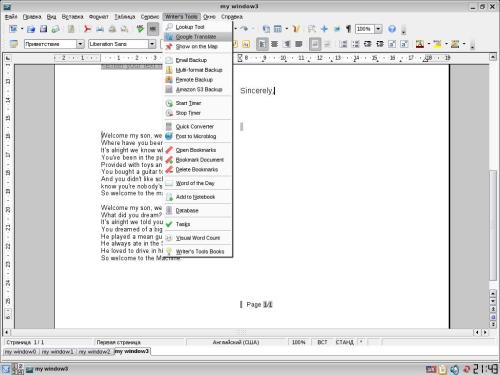Screen dimensions: 500x375
Task: Choose Show on the Map
Action: [198, 46]
